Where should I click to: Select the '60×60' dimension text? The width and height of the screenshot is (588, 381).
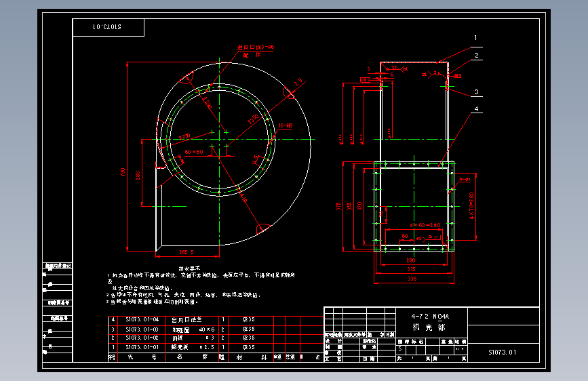194,152
